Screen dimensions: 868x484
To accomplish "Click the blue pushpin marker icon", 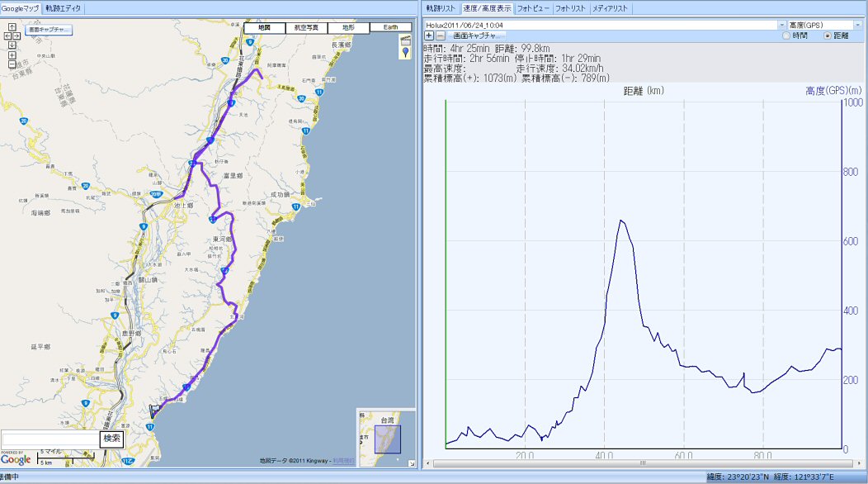I will pos(406,53).
